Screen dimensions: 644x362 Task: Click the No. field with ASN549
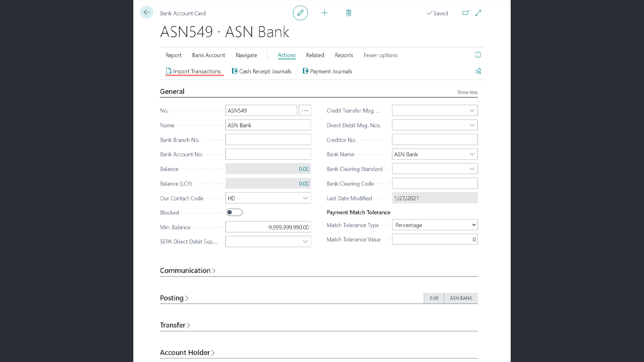261,111
